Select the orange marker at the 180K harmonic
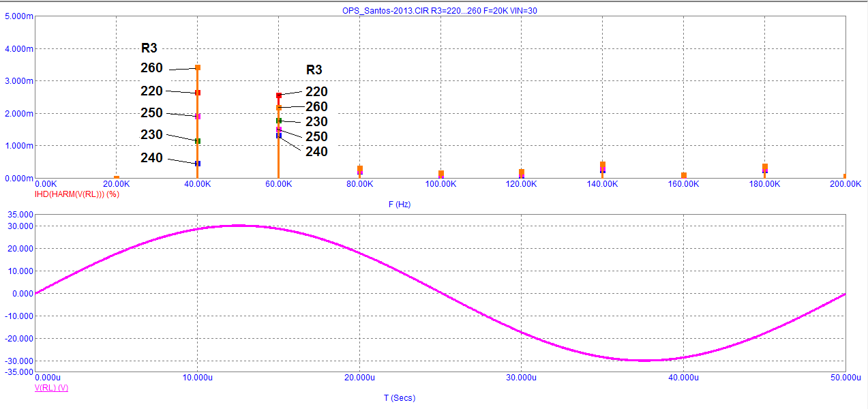 (765, 166)
